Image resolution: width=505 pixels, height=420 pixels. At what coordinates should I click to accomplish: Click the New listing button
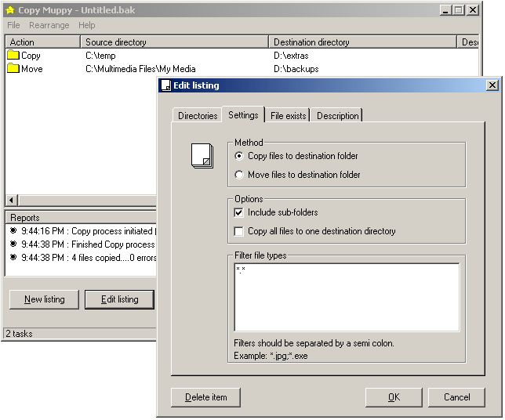click(x=45, y=299)
